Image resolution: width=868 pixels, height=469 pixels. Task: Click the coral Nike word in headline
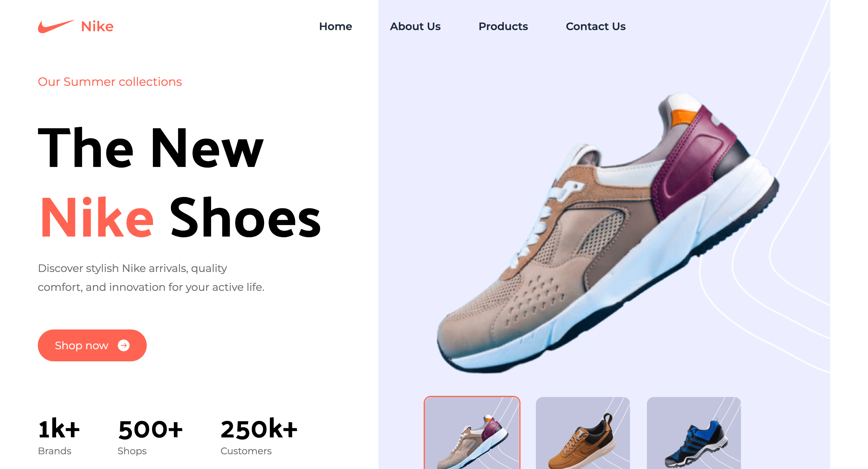[97, 218]
